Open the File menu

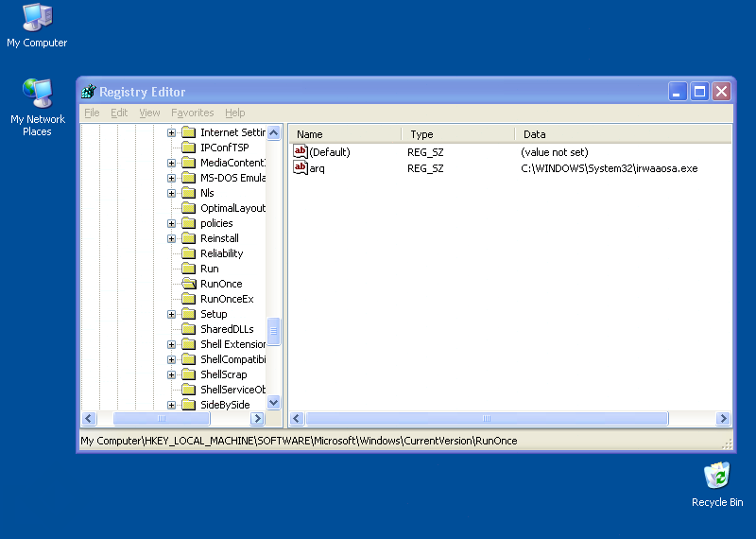pyautogui.click(x=92, y=113)
